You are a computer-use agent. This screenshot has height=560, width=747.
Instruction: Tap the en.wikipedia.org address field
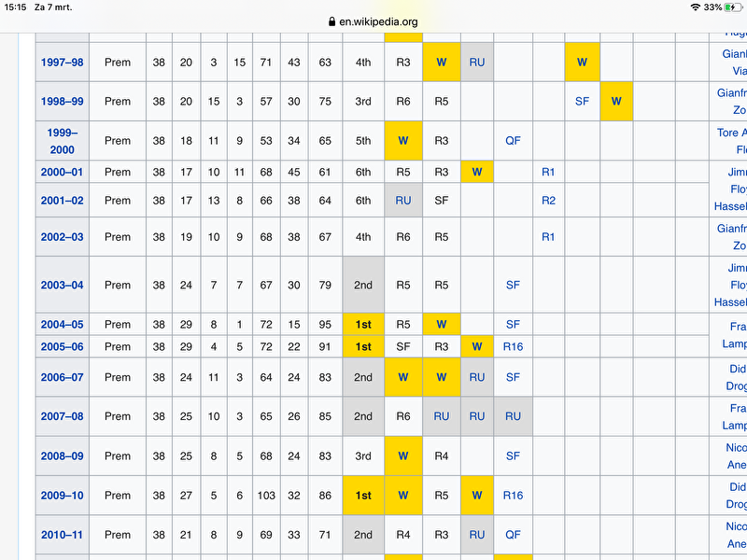point(378,21)
